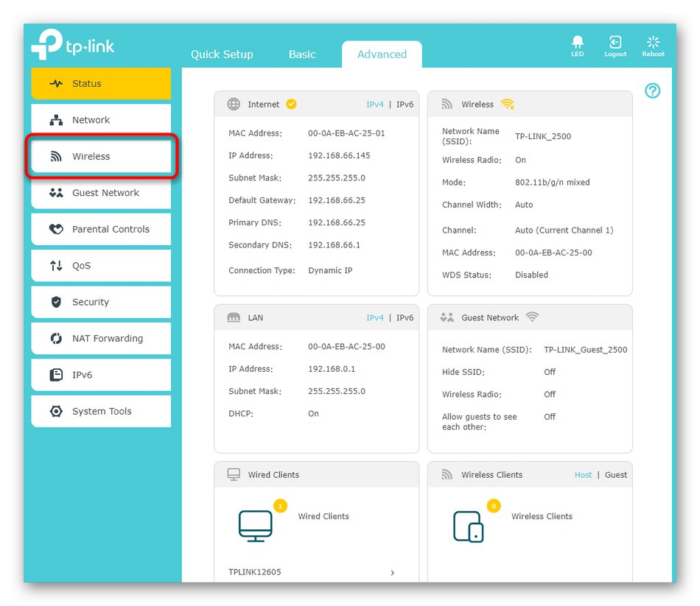Switch to the Basic tab
Image resolution: width=700 pixels, height=606 pixels.
click(302, 54)
